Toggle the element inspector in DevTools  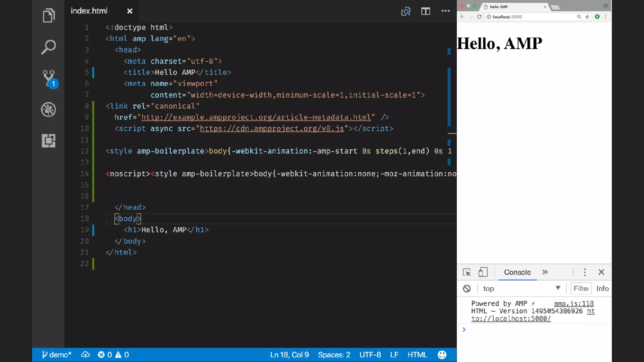[467, 272]
